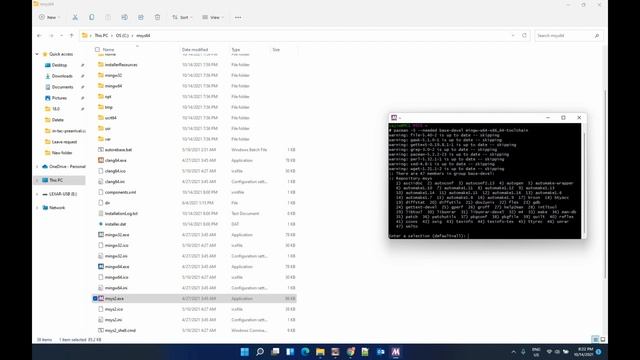Select Downloads in Quick access

(62, 76)
